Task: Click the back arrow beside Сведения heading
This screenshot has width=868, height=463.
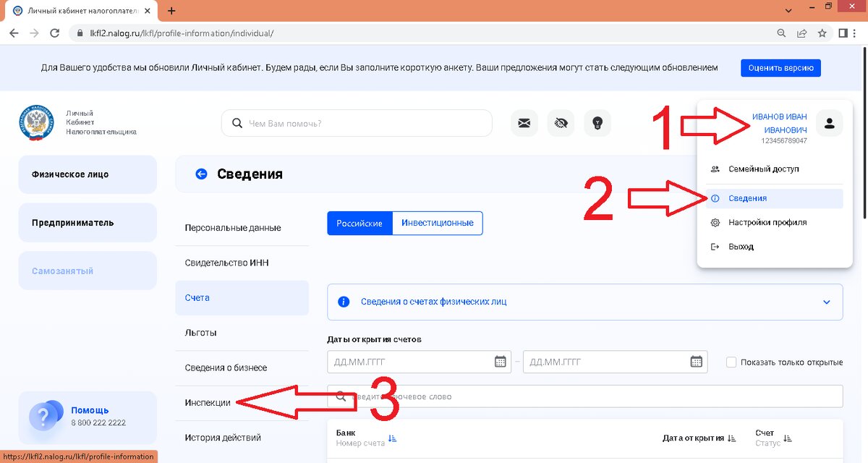Action: pyautogui.click(x=201, y=174)
